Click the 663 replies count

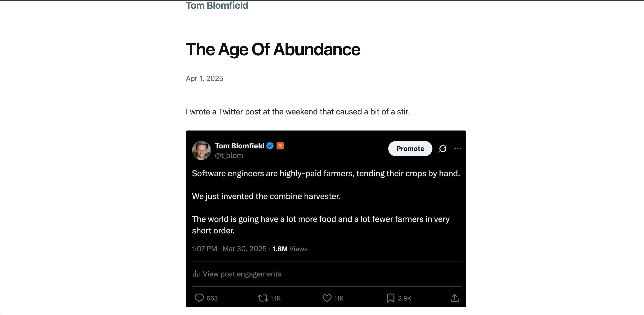pyautogui.click(x=212, y=298)
